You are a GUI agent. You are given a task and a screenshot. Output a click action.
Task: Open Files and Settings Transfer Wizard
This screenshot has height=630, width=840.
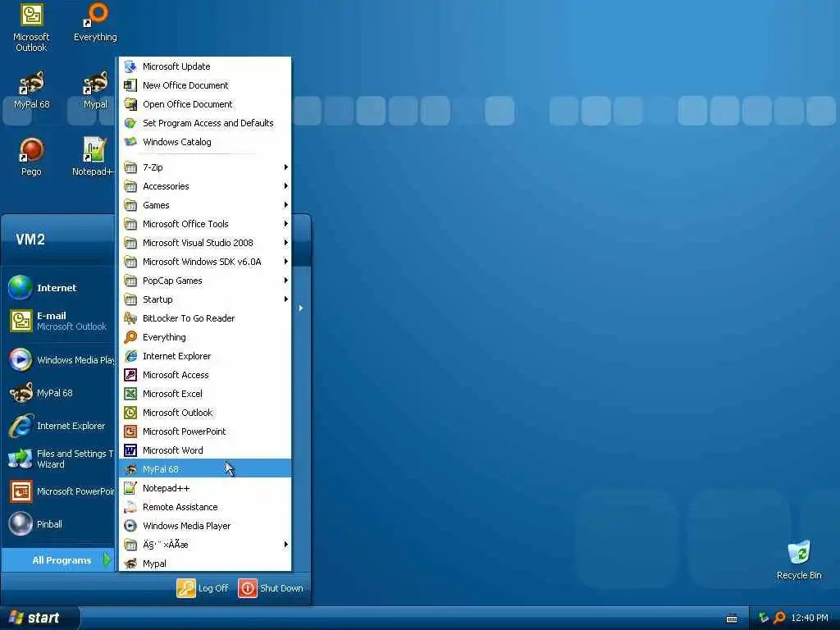point(59,459)
